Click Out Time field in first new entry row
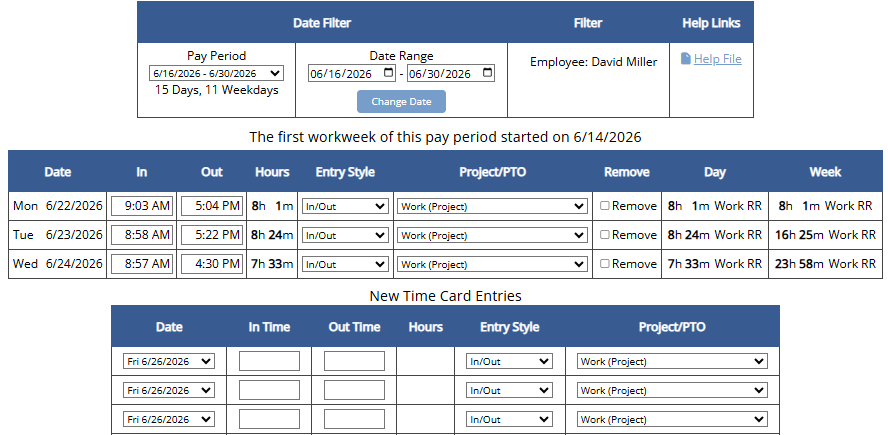This screenshot has width=888, height=435. [354, 361]
